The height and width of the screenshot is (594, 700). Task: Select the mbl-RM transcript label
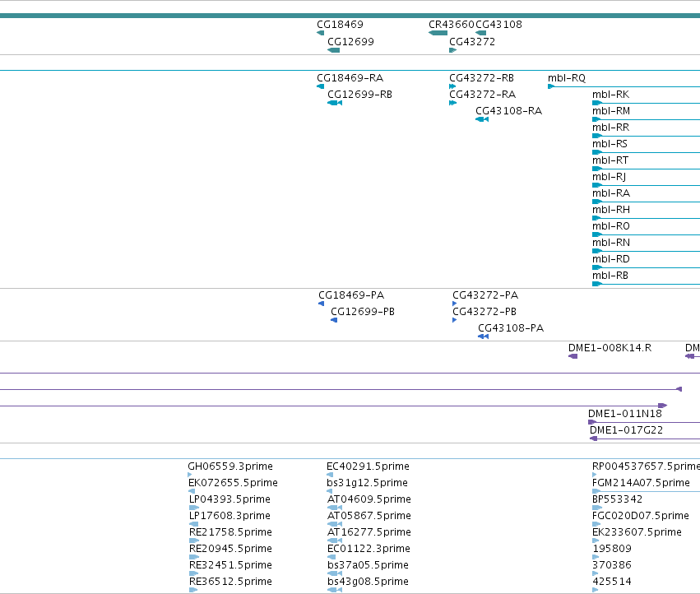(611, 111)
